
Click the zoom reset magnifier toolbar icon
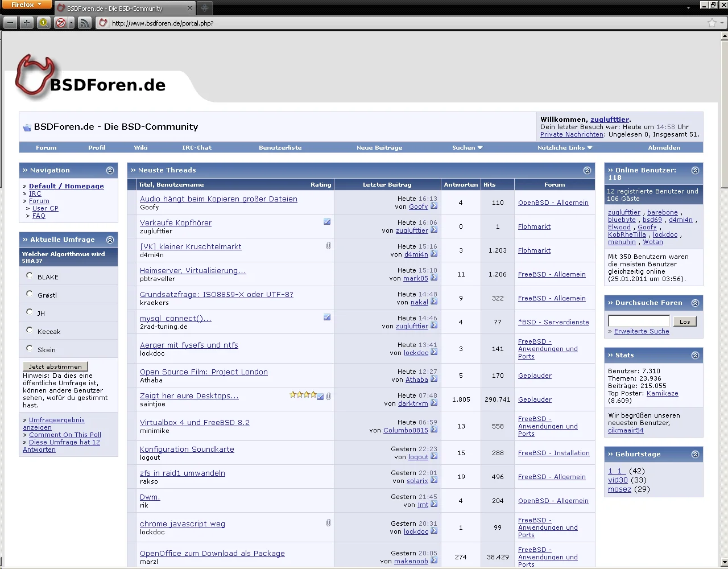(44, 23)
